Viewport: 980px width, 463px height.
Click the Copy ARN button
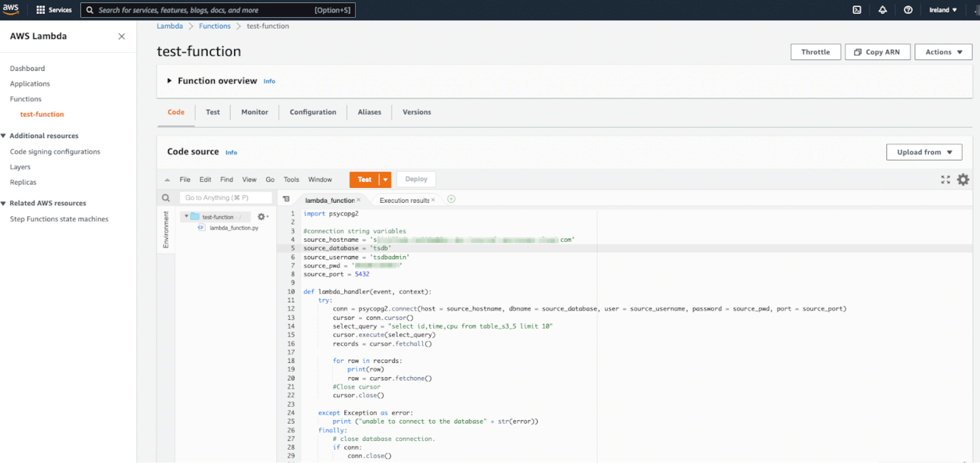[x=877, y=52]
